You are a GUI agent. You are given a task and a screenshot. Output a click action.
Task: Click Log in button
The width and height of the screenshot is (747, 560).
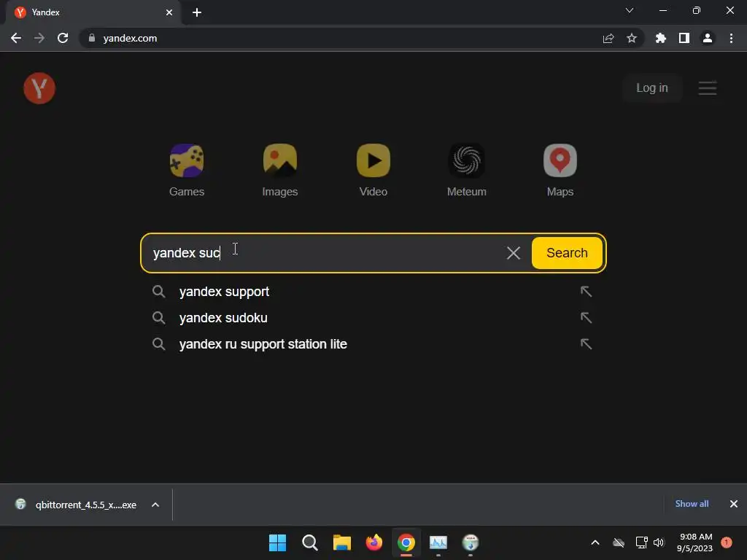click(x=651, y=87)
